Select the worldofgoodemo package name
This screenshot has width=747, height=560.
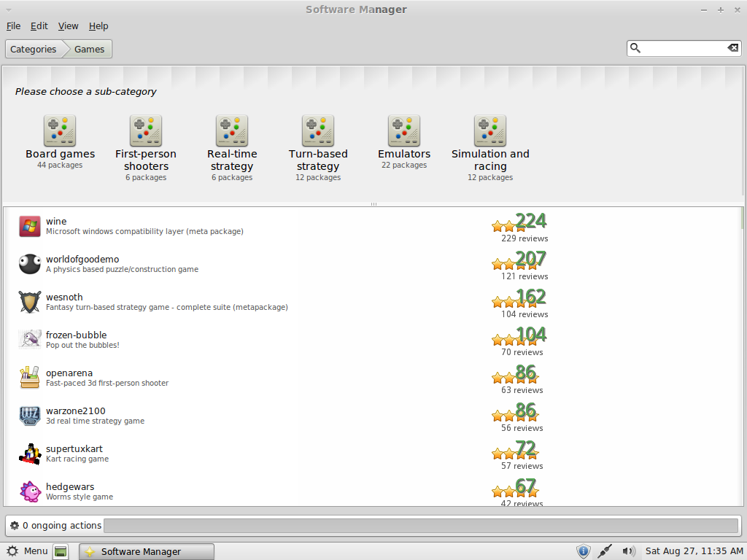(x=82, y=260)
